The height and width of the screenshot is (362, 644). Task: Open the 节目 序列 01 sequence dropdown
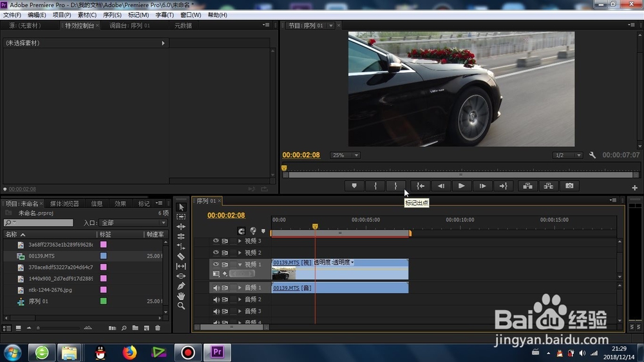tap(330, 26)
